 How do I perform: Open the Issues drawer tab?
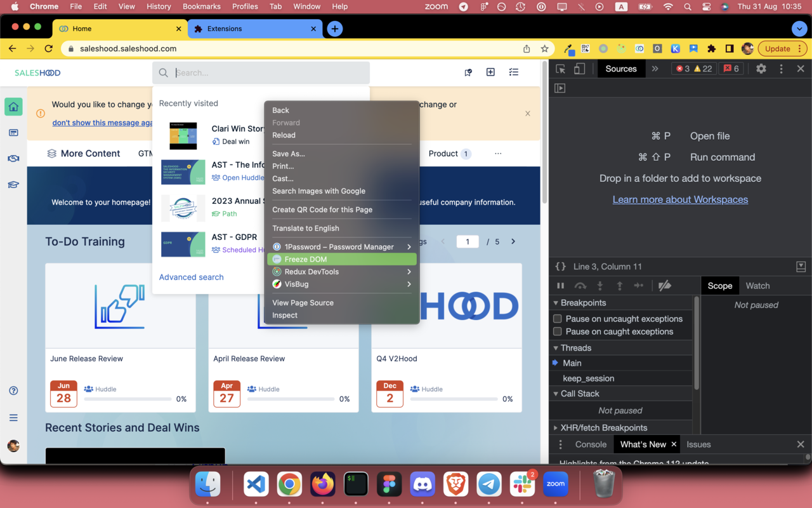[x=698, y=444]
